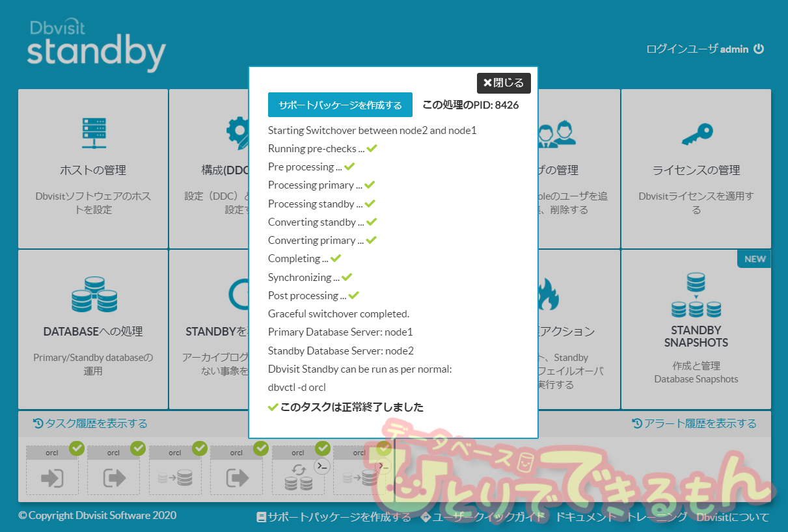The width and height of the screenshot is (788, 532).
Task: Select the orcl task tile with enter-arrow icon
Action: click(52, 470)
